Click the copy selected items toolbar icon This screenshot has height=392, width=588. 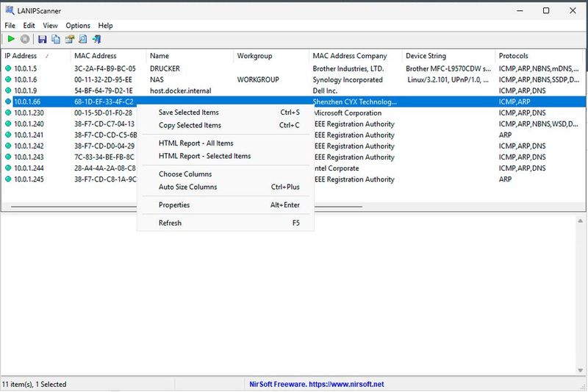pos(56,39)
